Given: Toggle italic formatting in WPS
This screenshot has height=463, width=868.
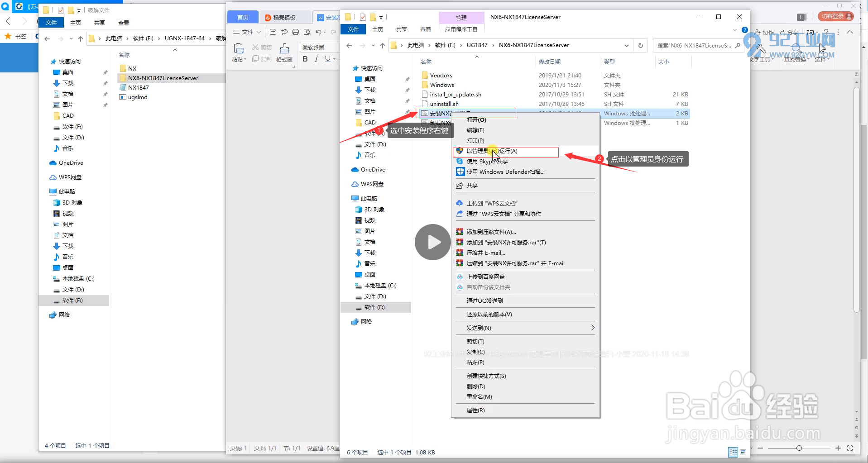Looking at the screenshot, I should 316,59.
